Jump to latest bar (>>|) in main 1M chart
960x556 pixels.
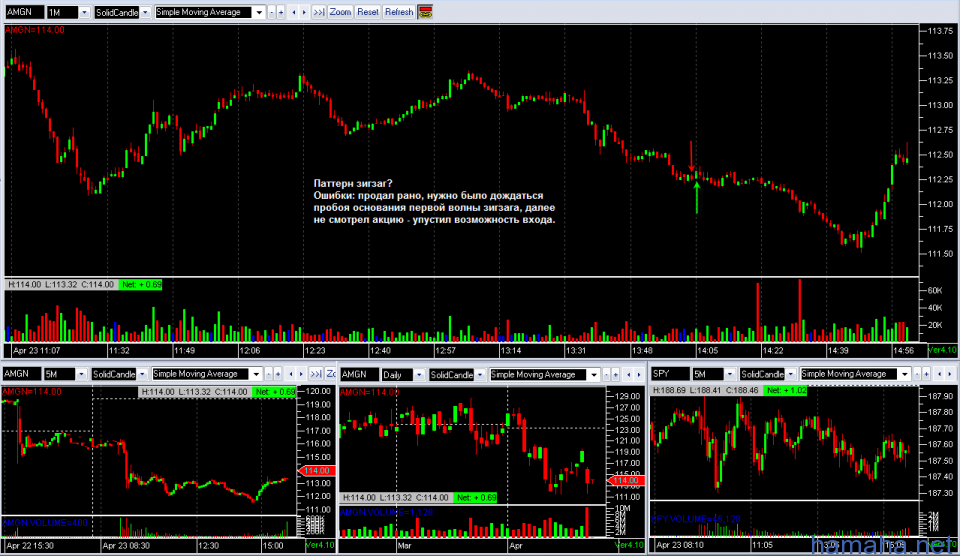318,12
